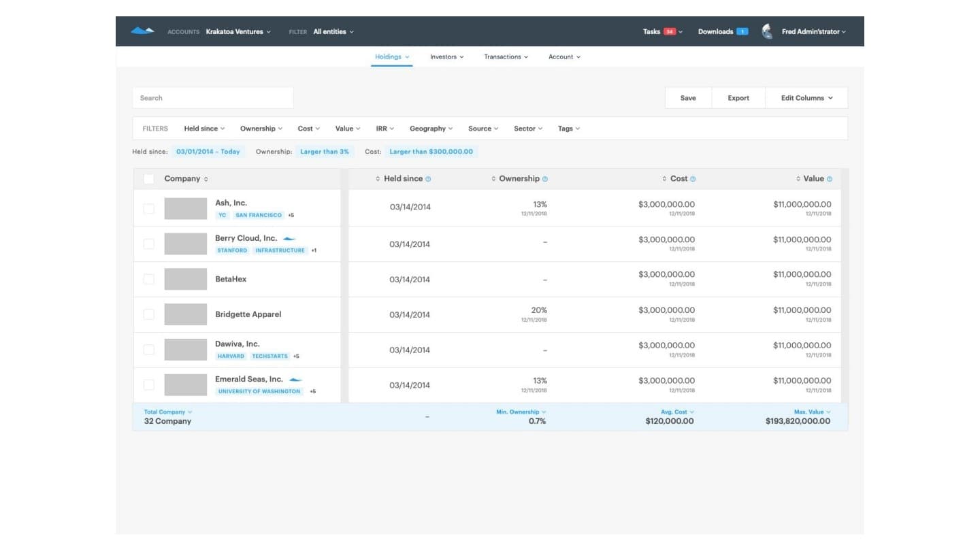The image size is (980, 551).
Task: Check the Bridgette Apparel row checkbox
Action: 148,314
